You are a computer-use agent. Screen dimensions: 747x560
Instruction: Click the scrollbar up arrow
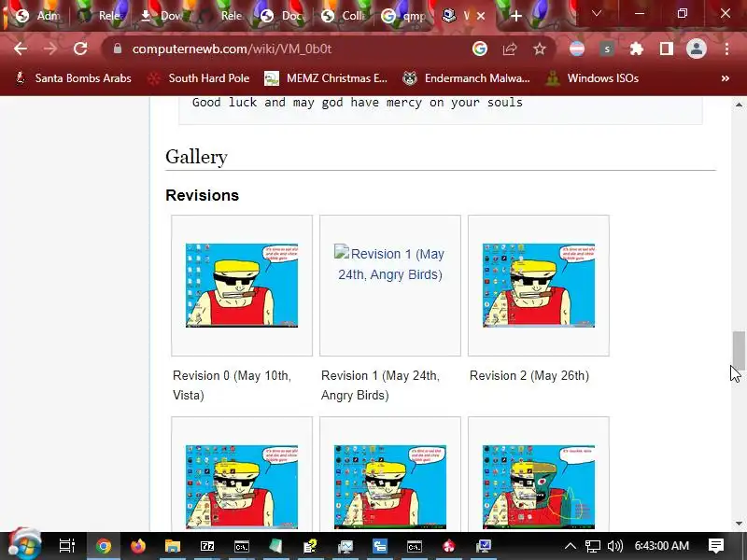pos(739,105)
